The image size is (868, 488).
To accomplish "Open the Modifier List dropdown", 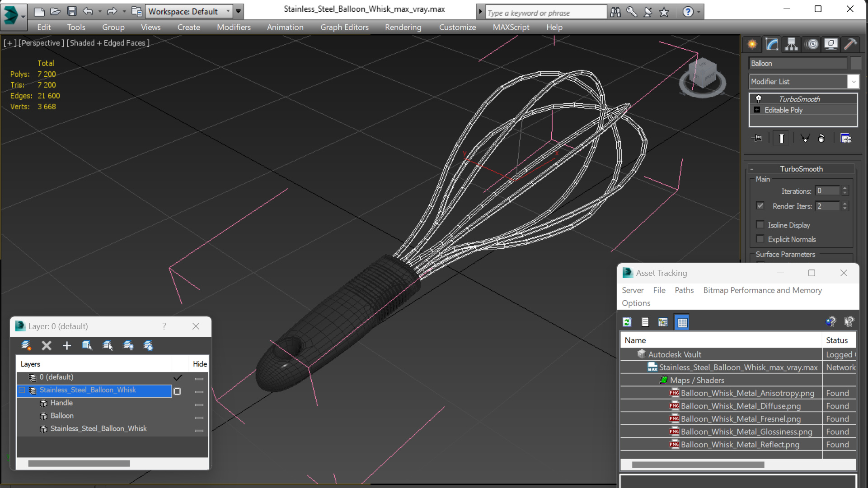I will click(853, 82).
